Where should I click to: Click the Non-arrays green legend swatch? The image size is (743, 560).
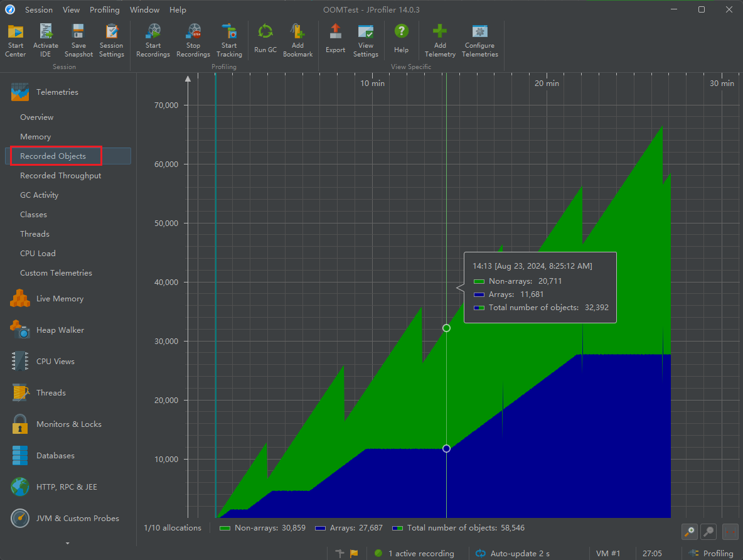[x=225, y=528]
